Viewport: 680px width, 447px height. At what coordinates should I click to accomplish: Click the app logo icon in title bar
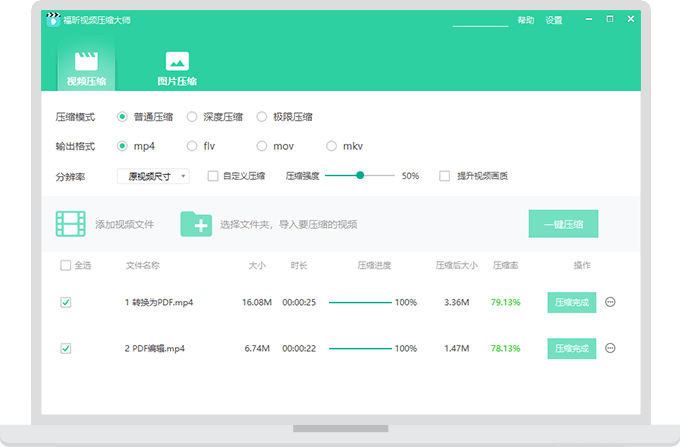pyautogui.click(x=53, y=20)
